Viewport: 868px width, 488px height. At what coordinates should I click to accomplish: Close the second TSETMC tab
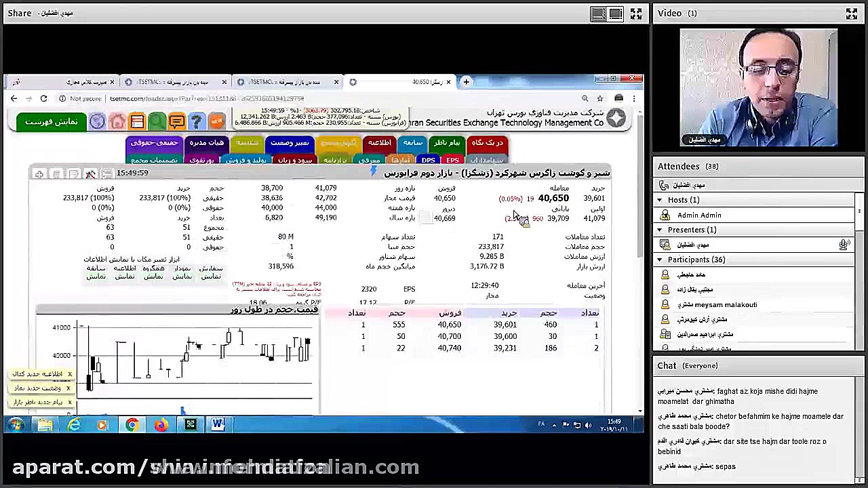point(224,82)
